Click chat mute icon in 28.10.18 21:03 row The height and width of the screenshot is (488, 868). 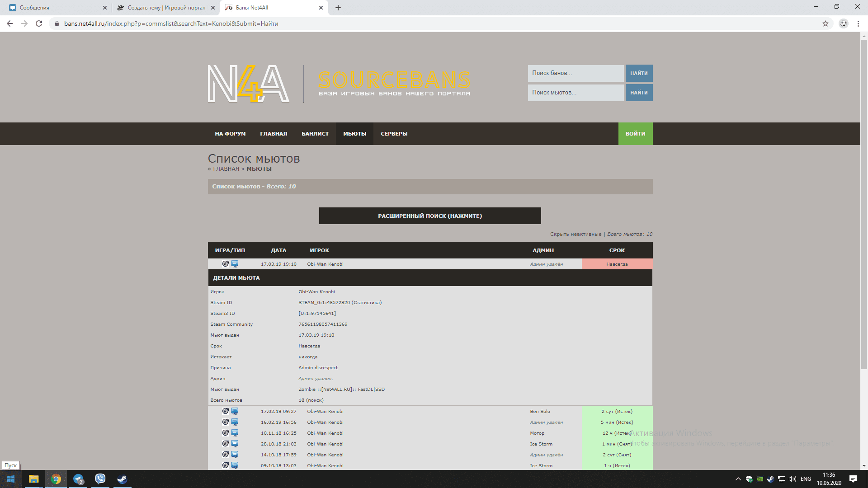pyautogui.click(x=235, y=444)
